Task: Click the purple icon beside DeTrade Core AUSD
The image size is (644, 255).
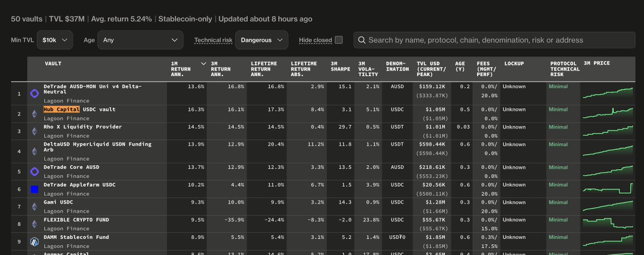Action: click(34, 172)
